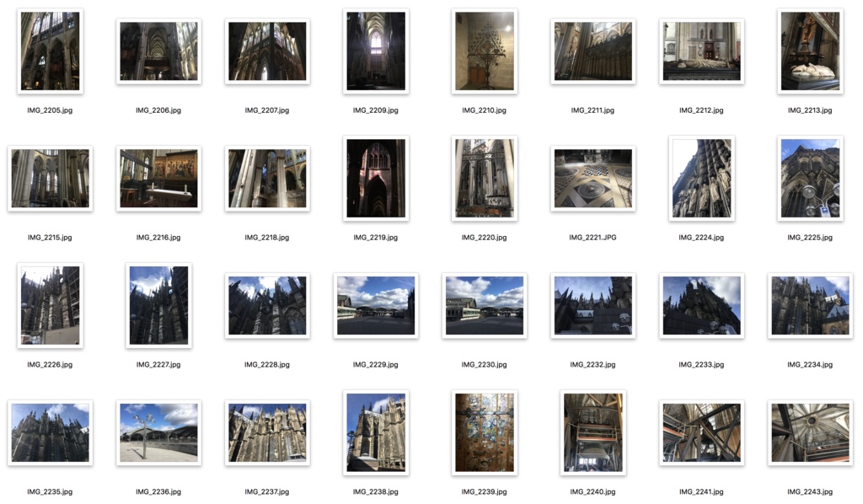The height and width of the screenshot is (504, 863).
Task: Click the IMG_2212.jpg file name
Action: (702, 110)
